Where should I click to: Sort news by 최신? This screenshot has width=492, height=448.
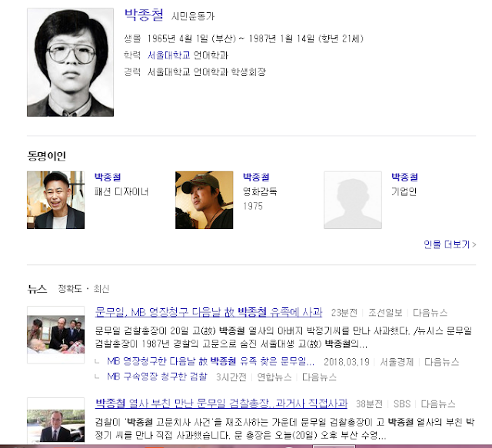pyautogui.click(x=101, y=289)
